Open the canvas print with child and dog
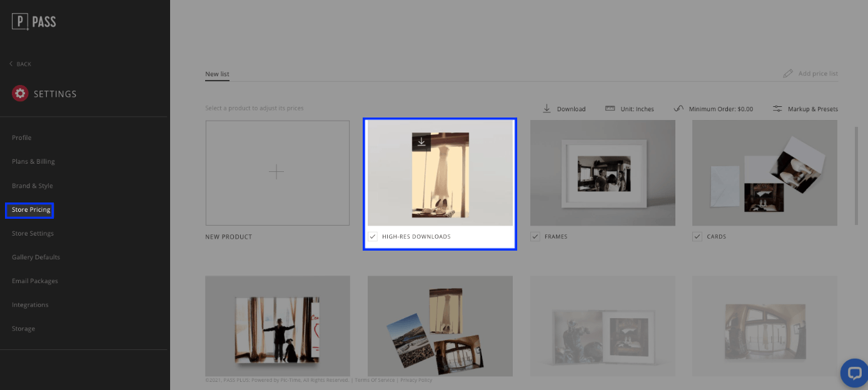Screen dimensions: 868x390 point(278,326)
